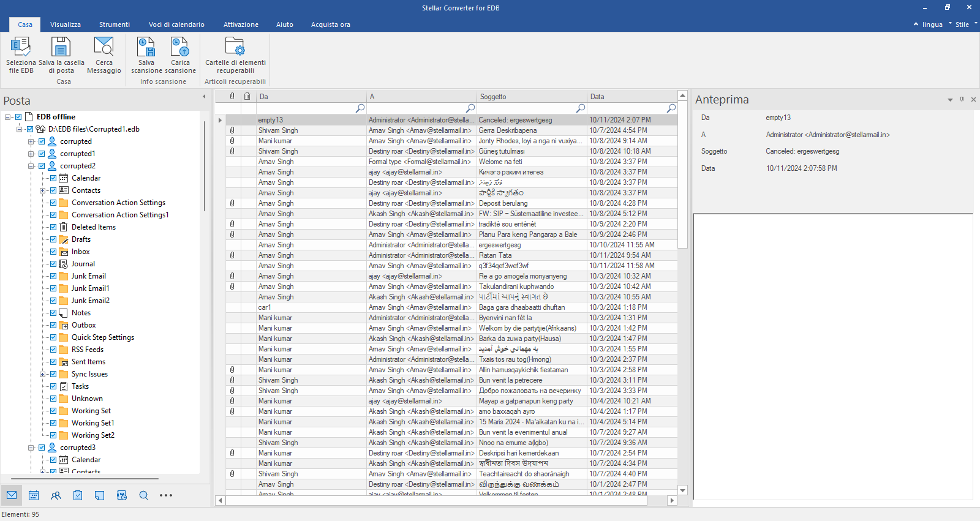The image size is (980, 521).
Task: Open contacts view icon at bottom
Action: coord(56,495)
